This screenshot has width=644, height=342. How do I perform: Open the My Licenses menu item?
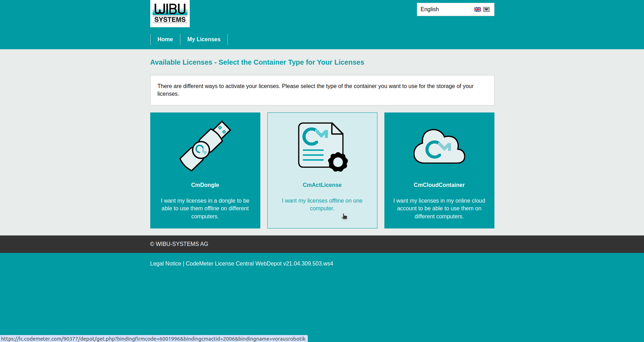pyautogui.click(x=204, y=39)
